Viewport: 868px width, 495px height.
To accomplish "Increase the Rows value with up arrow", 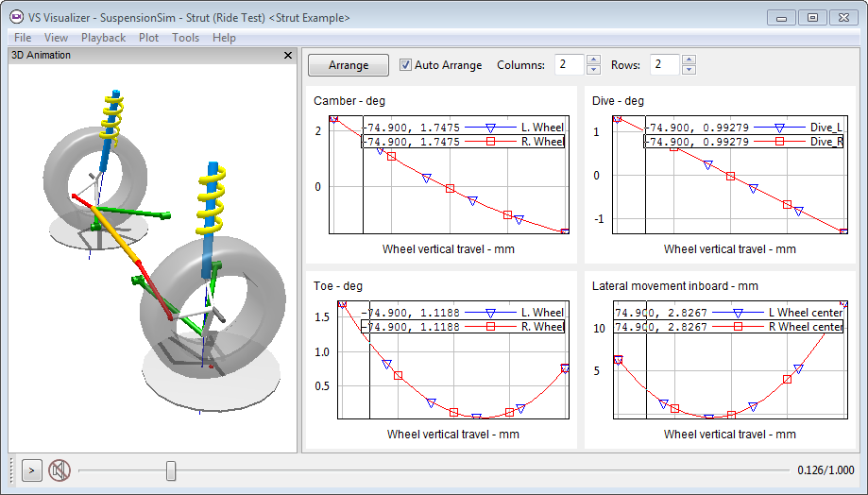I will coord(689,60).
